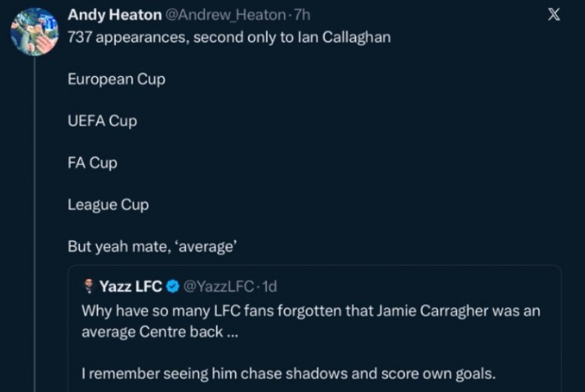Click the 'European Cup' text line
This screenshot has height=392, width=585.
click(116, 79)
